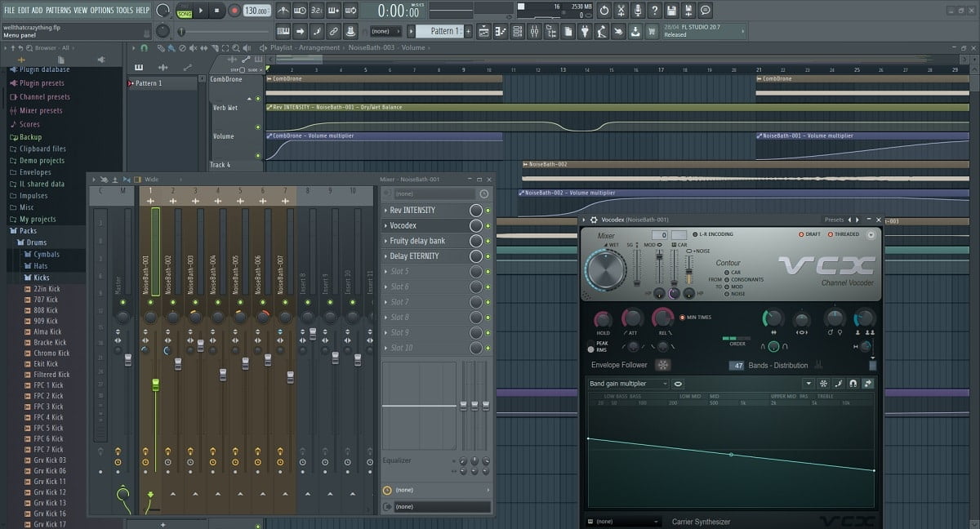Screen dimensions: 980x529
Task: Toggle the DRAFT option in Vocodex
Action: (809, 234)
